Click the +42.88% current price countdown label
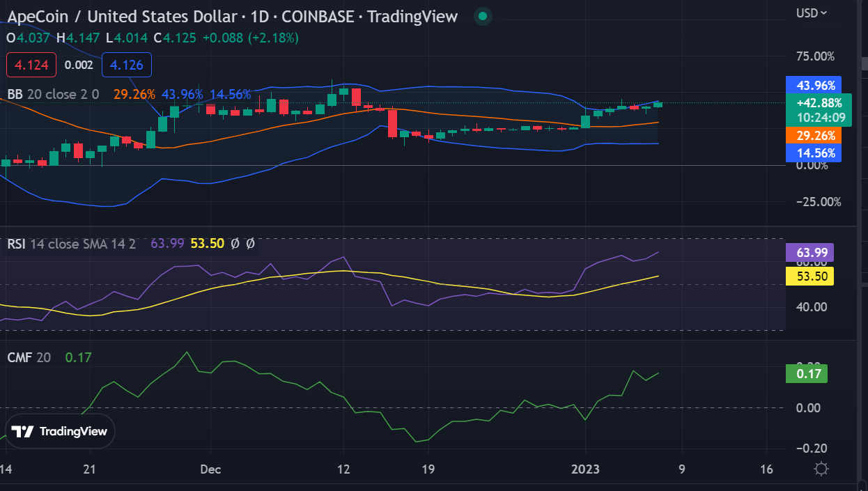The image size is (868, 491). [x=819, y=110]
